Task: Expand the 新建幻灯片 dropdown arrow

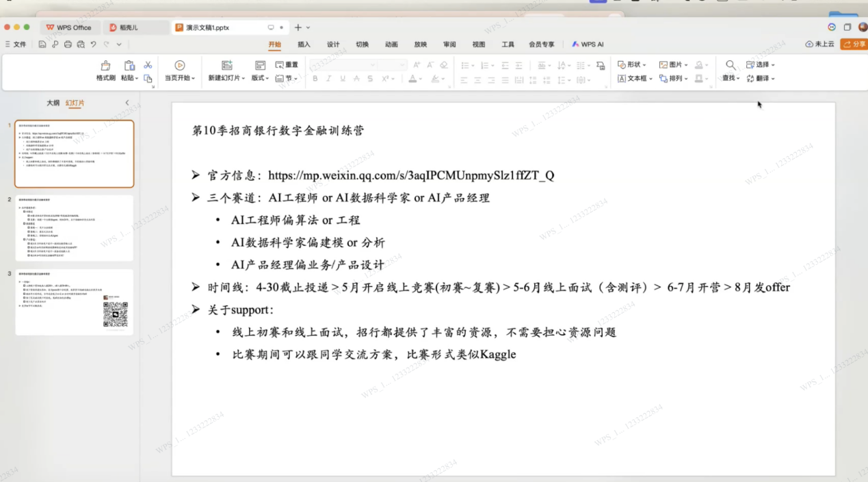Action: click(x=243, y=79)
